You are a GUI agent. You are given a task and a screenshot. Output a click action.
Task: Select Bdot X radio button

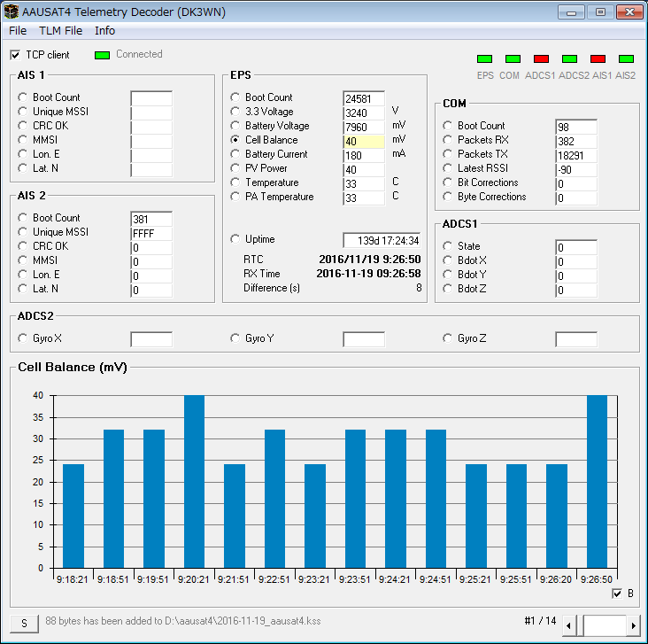(x=448, y=260)
